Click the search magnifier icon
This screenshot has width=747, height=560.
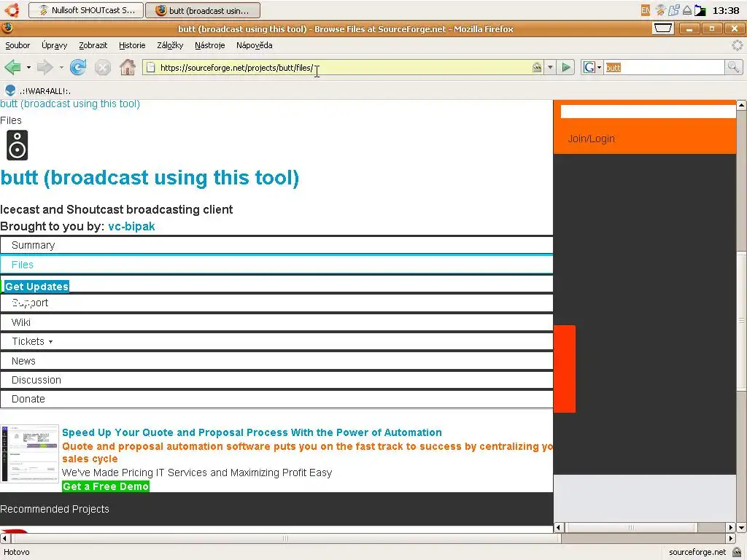coord(733,67)
